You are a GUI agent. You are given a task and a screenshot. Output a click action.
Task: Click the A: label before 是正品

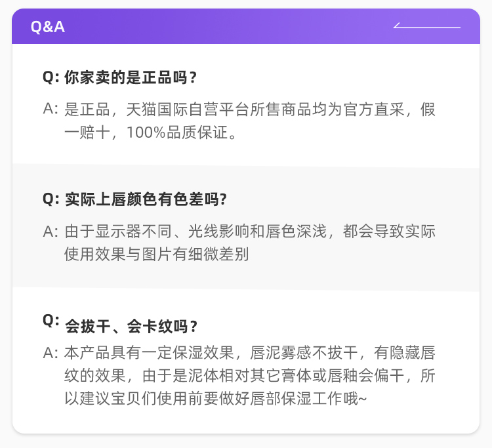click(51, 109)
